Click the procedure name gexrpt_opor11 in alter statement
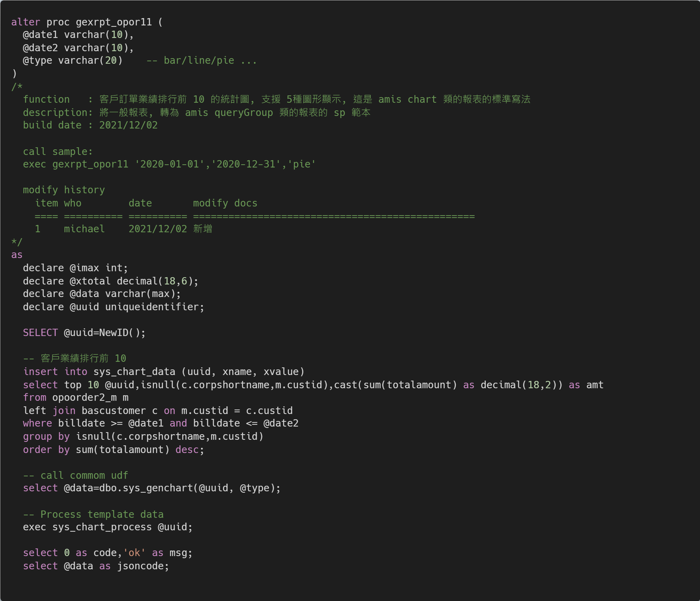Screen dimensions: 700x601 pyautogui.click(x=114, y=22)
